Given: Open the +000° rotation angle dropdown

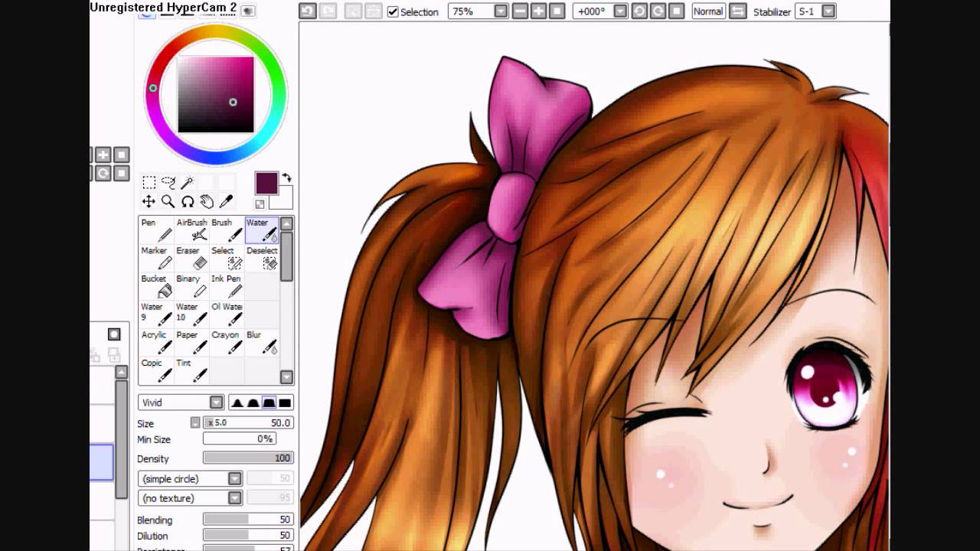Looking at the screenshot, I should tap(620, 11).
